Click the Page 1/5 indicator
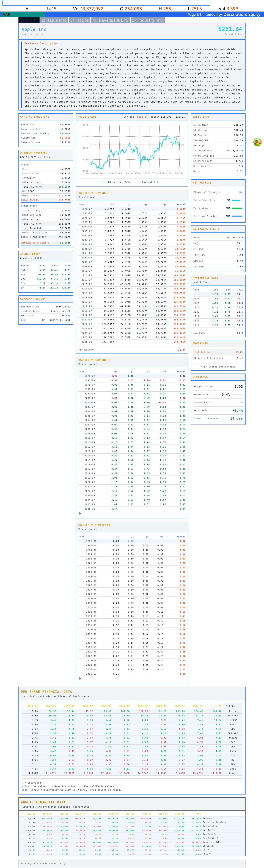 coord(194,15)
